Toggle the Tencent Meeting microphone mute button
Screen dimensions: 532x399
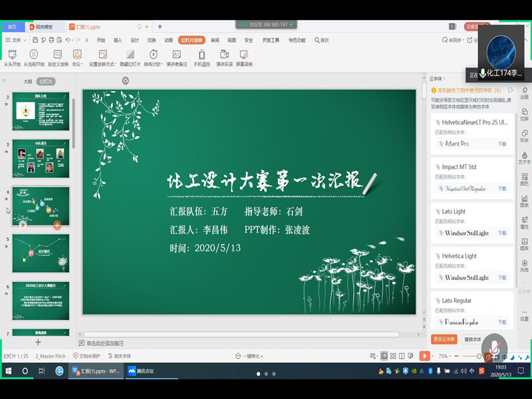coord(493,347)
